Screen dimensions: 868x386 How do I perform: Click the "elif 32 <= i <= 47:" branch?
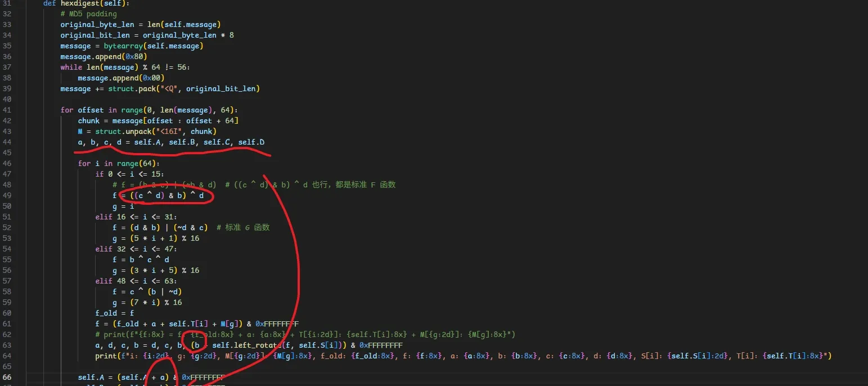(136, 249)
